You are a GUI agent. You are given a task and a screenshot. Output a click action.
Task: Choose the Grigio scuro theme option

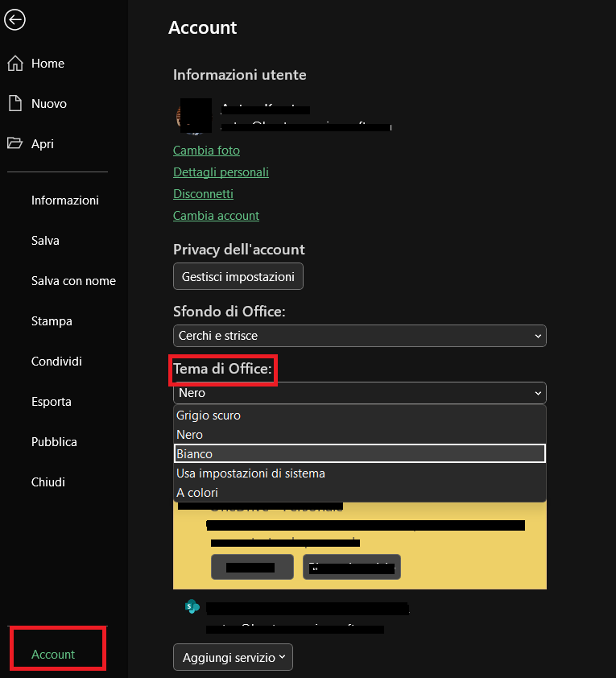pyautogui.click(x=360, y=415)
